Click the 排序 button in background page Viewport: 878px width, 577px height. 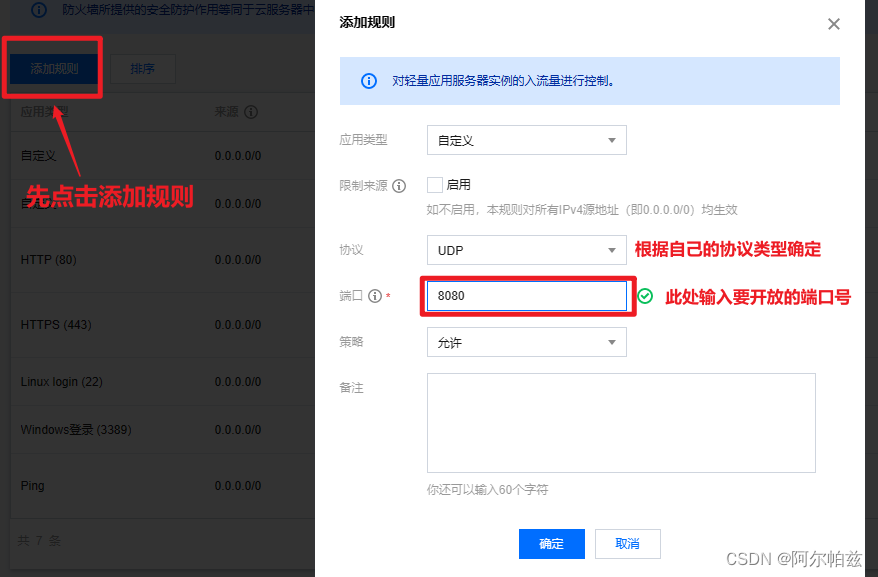[143, 69]
